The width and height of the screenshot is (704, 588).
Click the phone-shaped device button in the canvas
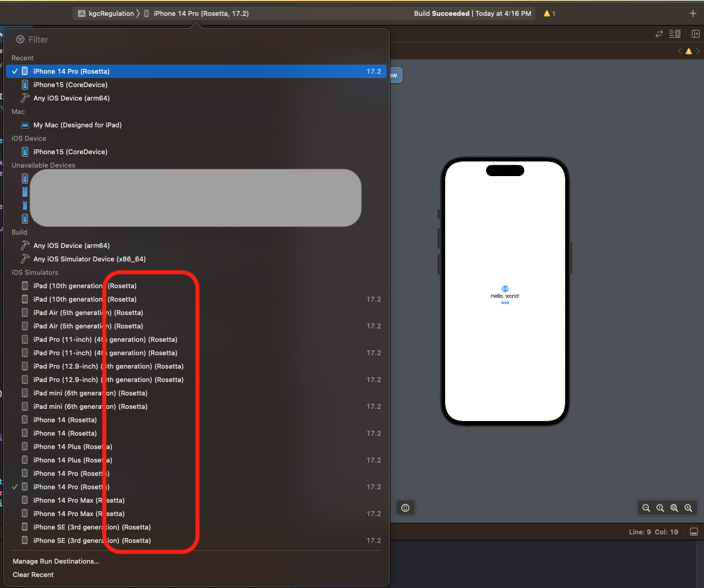point(405,508)
